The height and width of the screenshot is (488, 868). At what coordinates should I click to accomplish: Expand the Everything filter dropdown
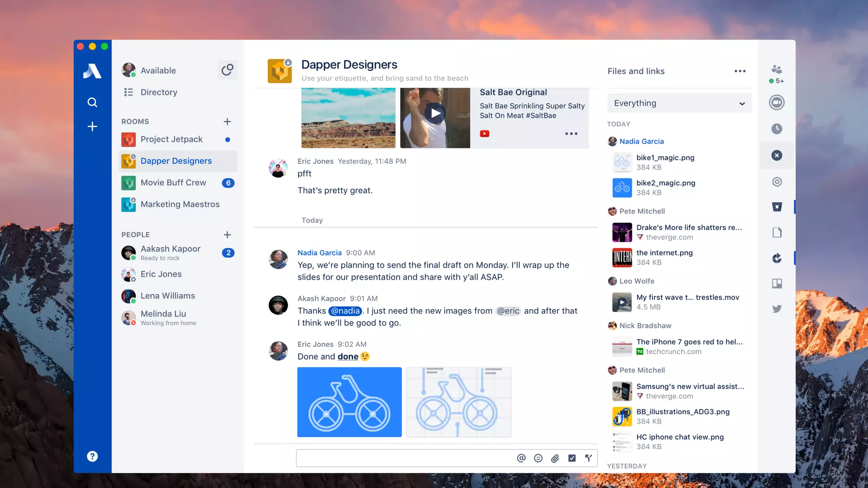pyautogui.click(x=679, y=103)
